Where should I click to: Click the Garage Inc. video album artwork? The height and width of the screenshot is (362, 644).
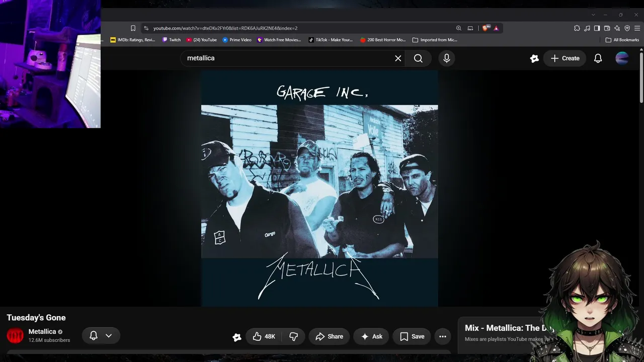[319, 189]
